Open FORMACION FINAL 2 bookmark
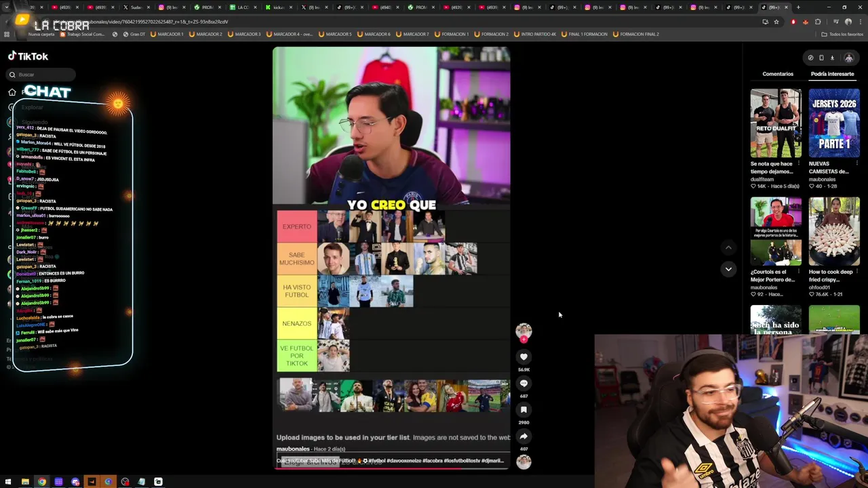This screenshot has height=488, width=868. [635, 34]
